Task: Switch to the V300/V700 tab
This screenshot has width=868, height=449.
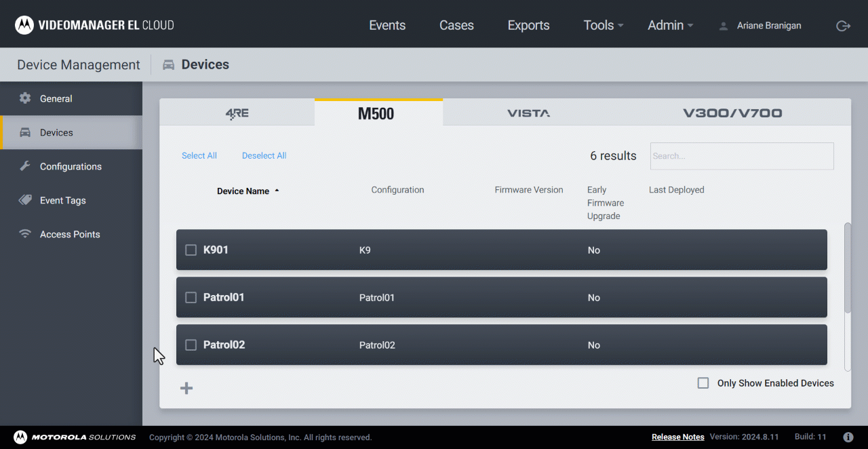Action: [x=732, y=113]
